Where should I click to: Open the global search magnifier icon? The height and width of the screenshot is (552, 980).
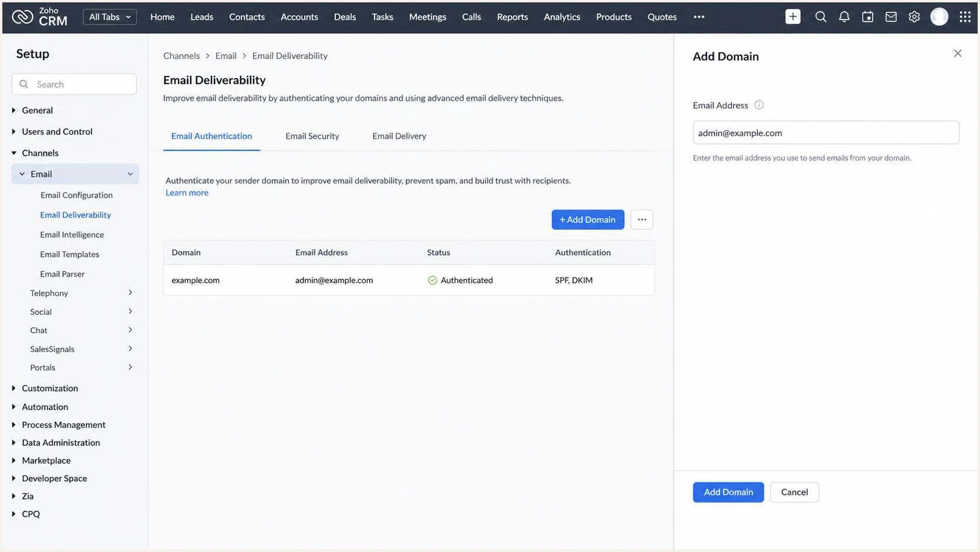[x=821, y=17]
